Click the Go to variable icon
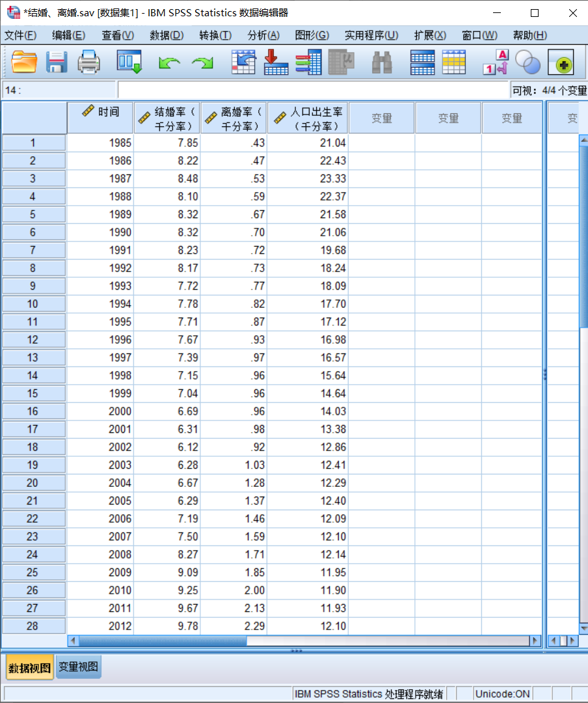The image size is (588, 703). point(276,62)
